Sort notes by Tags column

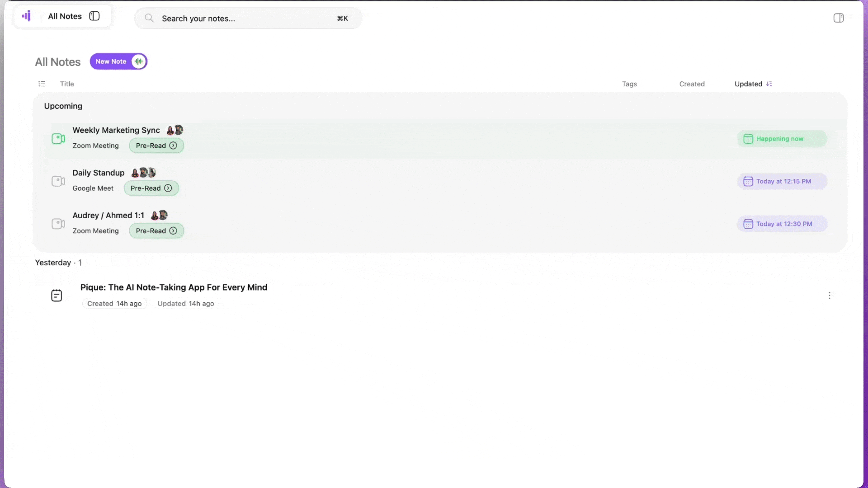coord(629,84)
